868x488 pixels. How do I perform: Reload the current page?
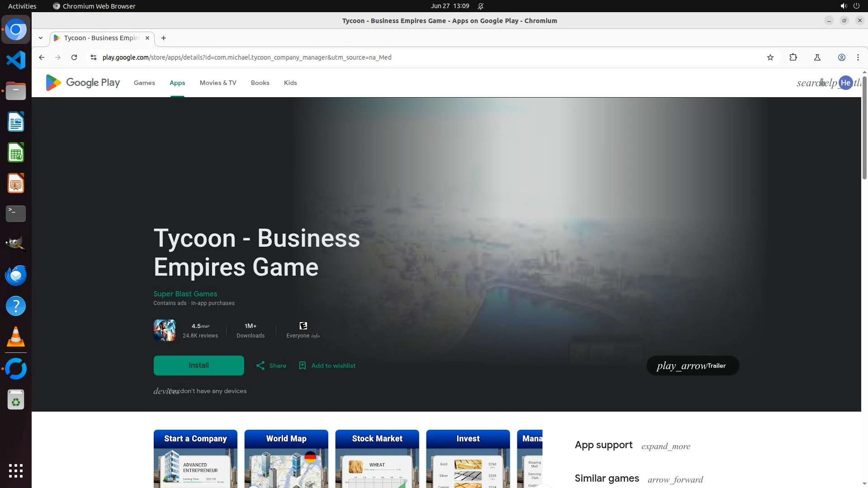coord(74,57)
